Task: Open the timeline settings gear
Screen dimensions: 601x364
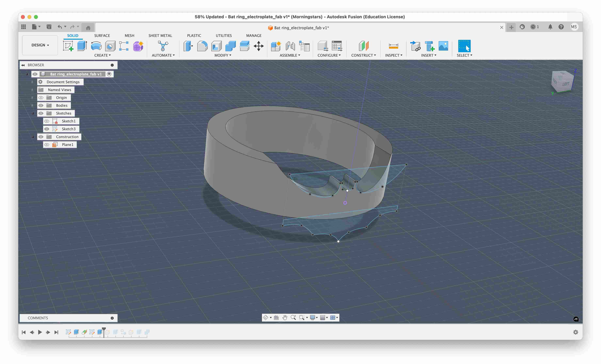Action: pos(576,332)
